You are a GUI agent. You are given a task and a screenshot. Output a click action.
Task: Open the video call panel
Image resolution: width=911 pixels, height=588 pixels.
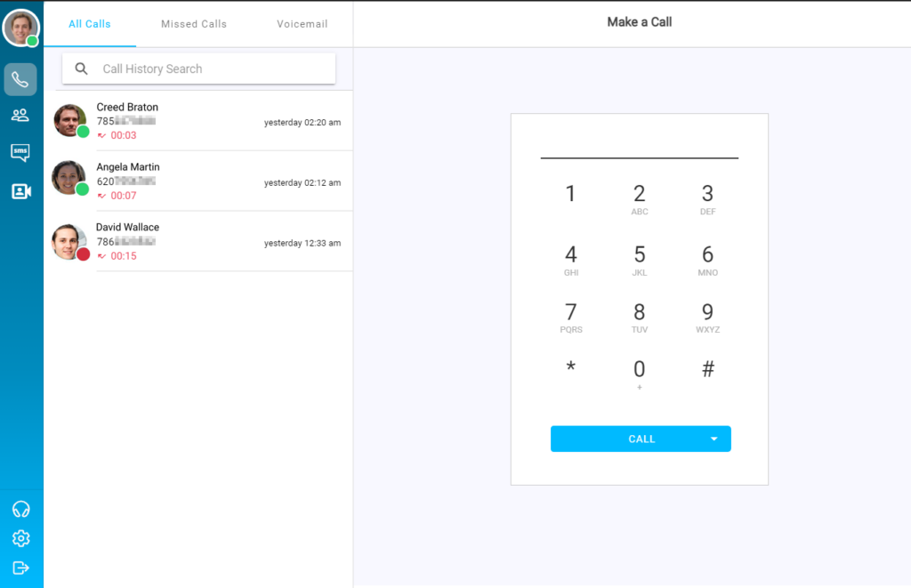pyautogui.click(x=20, y=189)
